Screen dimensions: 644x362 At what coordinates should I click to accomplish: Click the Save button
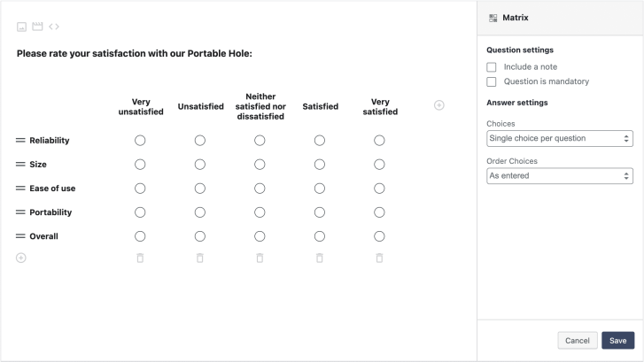(617, 341)
